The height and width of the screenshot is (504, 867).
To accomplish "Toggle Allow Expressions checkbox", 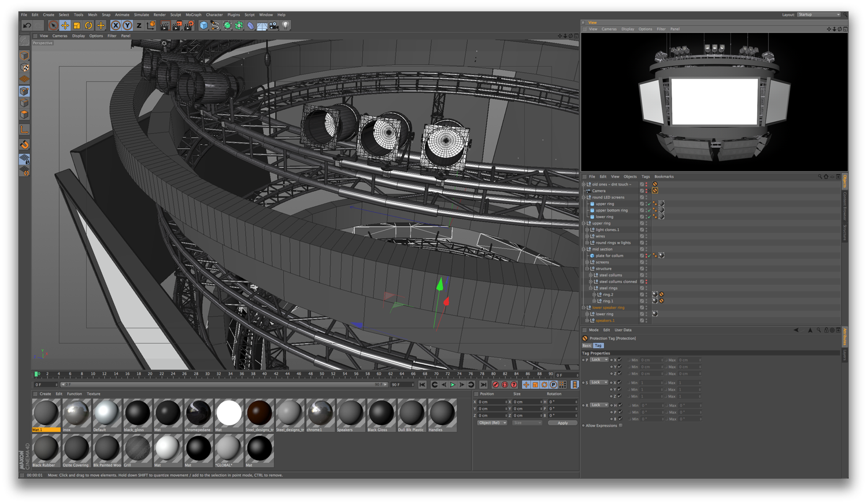I will click(621, 425).
